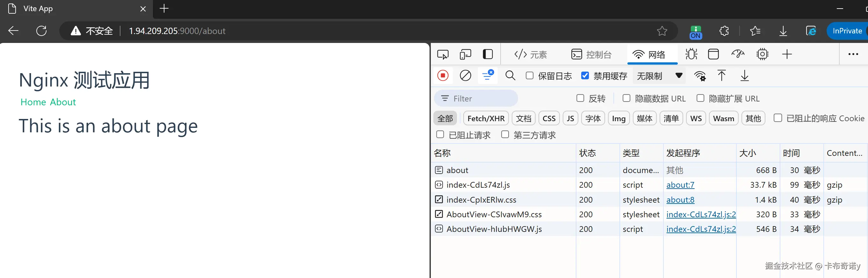Open DevTools three-dot customize menu
Viewport: 868px width, 278px height.
coord(853,54)
